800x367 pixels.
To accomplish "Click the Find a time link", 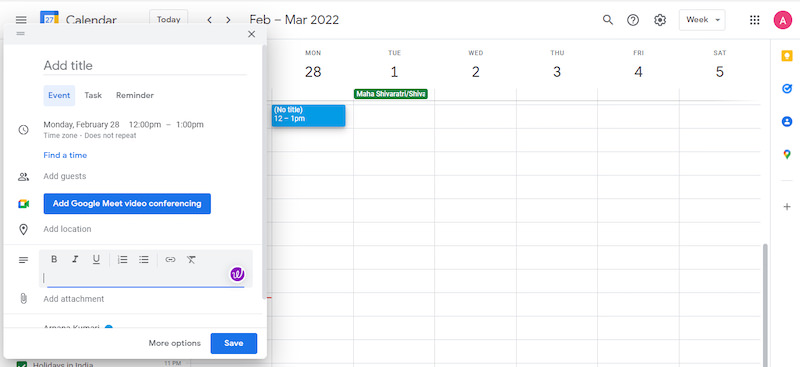I will pyautogui.click(x=65, y=155).
